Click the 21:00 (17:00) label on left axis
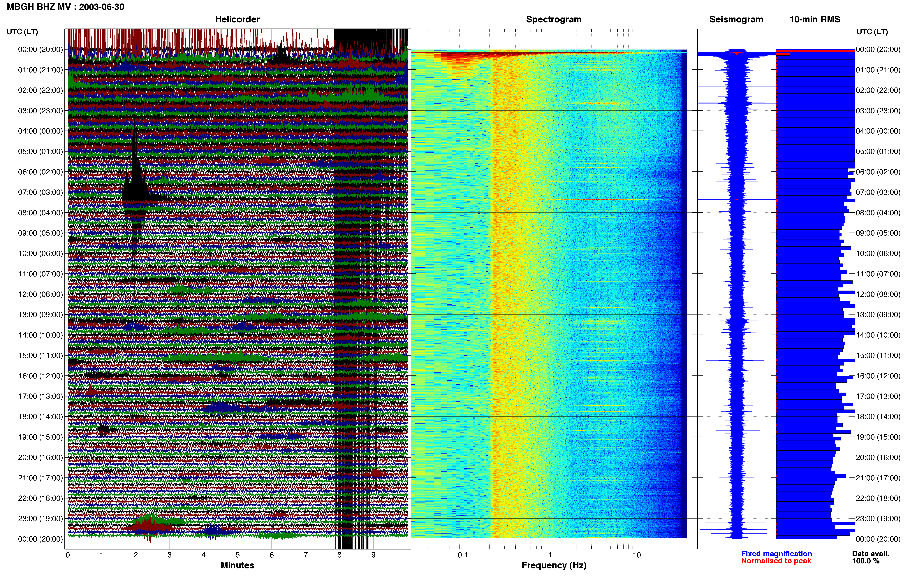This screenshot has height=578, width=924. tap(41, 478)
